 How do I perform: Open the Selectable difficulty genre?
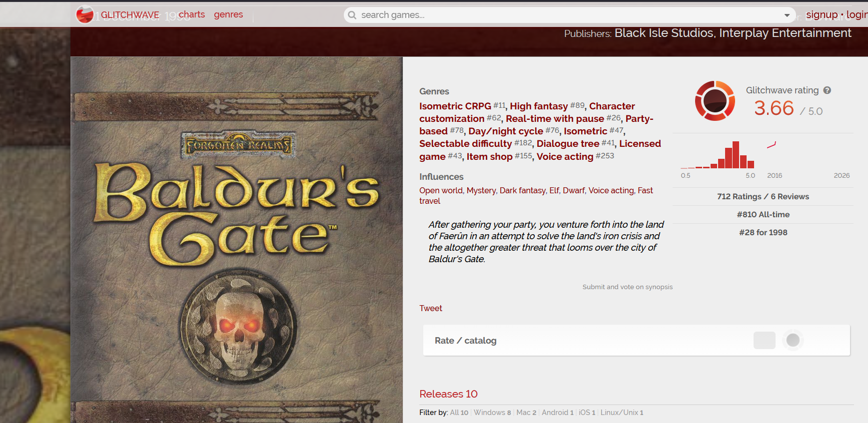pyautogui.click(x=466, y=143)
